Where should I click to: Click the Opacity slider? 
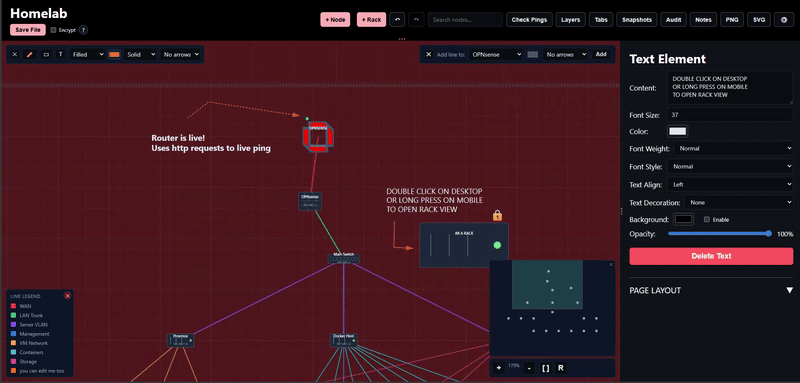tap(719, 234)
